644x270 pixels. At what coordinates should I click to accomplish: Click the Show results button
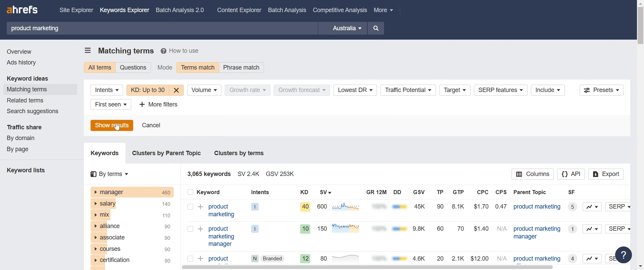point(112,125)
